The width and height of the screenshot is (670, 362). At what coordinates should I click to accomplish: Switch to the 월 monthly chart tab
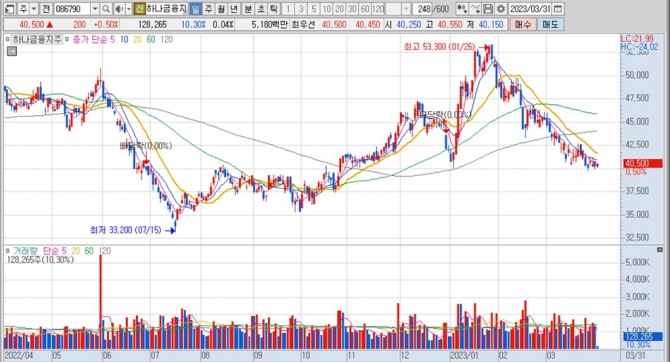tap(221, 9)
